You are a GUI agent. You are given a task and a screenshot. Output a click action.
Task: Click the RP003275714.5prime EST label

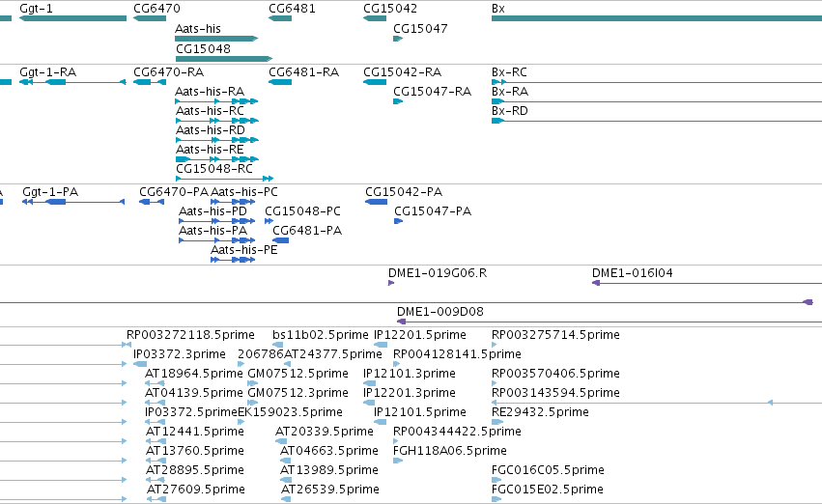pos(555,335)
